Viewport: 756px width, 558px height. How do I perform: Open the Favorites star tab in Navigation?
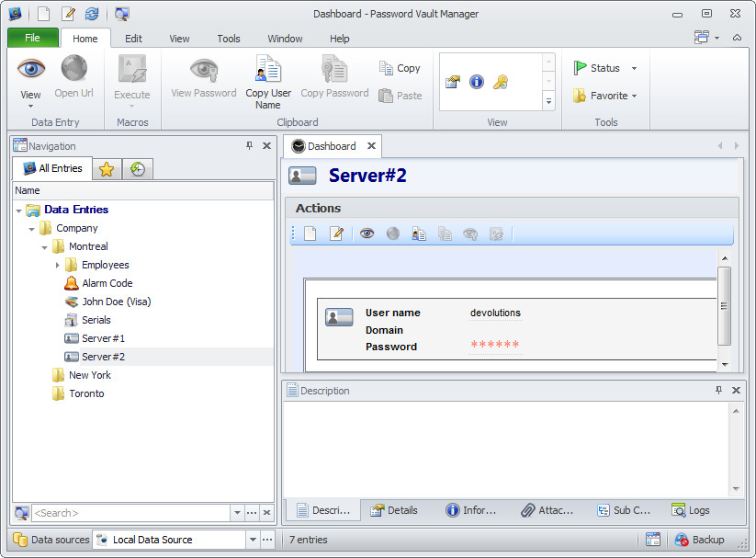(x=107, y=169)
